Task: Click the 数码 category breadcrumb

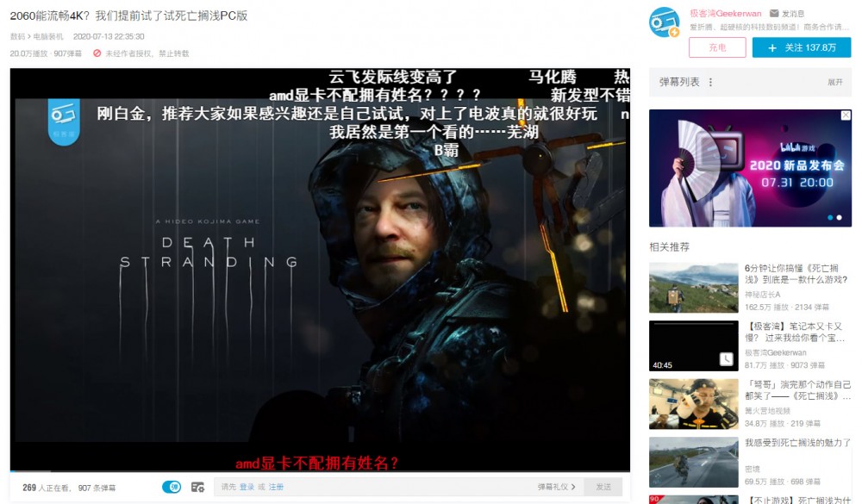Action: pyautogui.click(x=16, y=37)
